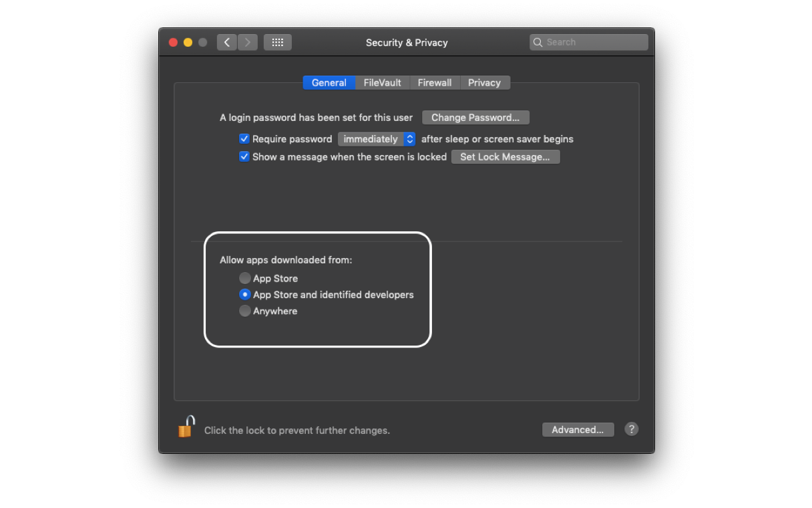Choose App Store and identified developers
This screenshot has height=508, width=812.
coord(245,294)
